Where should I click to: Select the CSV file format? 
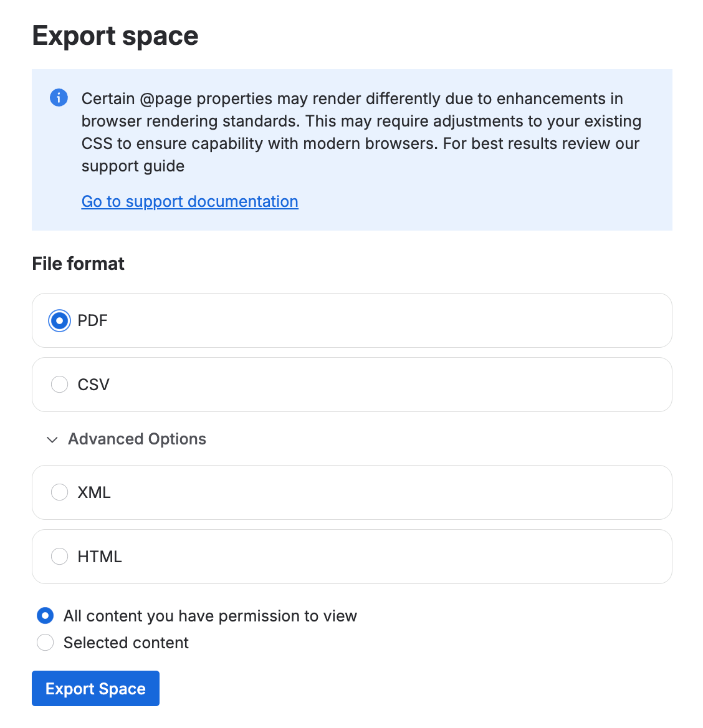click(59, 384)
